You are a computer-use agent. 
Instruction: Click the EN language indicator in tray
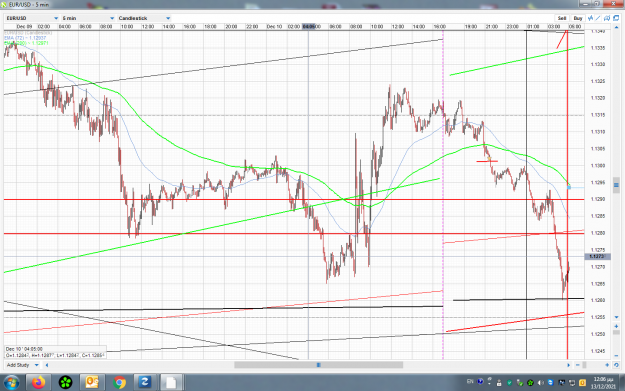tap(470, 382)
